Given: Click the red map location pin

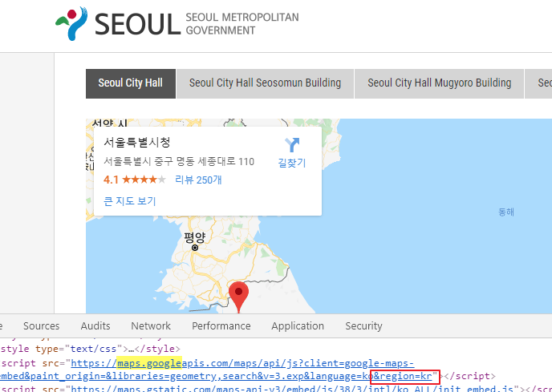Looking at the screenshot, I should [238, 297].
